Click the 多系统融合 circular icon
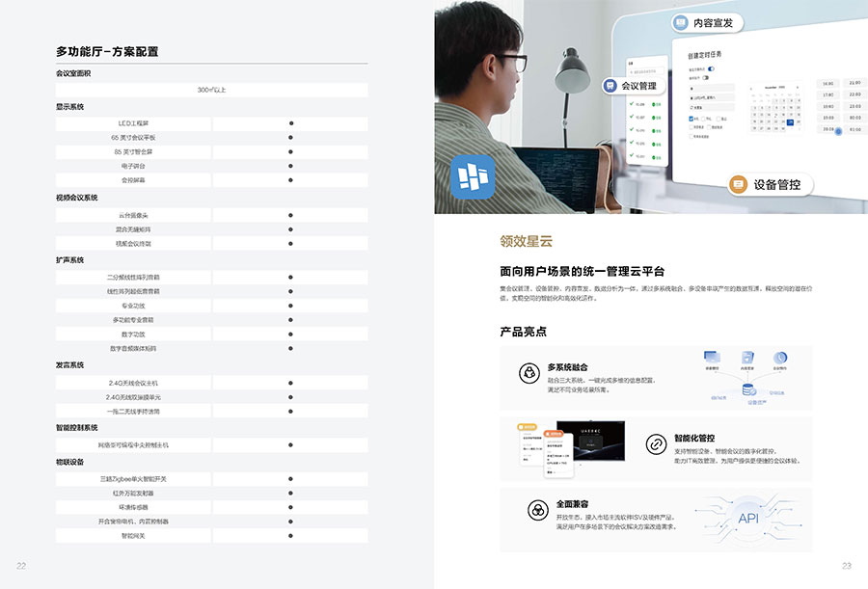The width and height of the screenshot is (868, 589). [528, 373]
